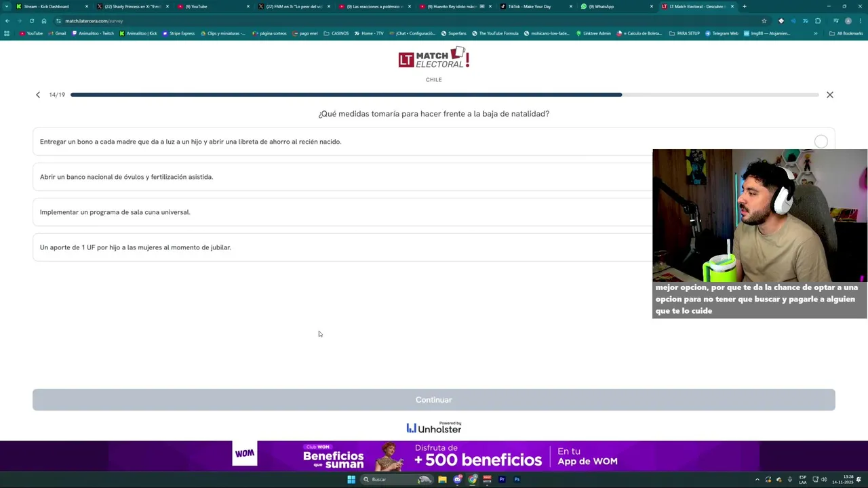This screenshot has width=868, height=488.
Task: Open the All Bookmarks folder
Action: (x=846, y=33)
